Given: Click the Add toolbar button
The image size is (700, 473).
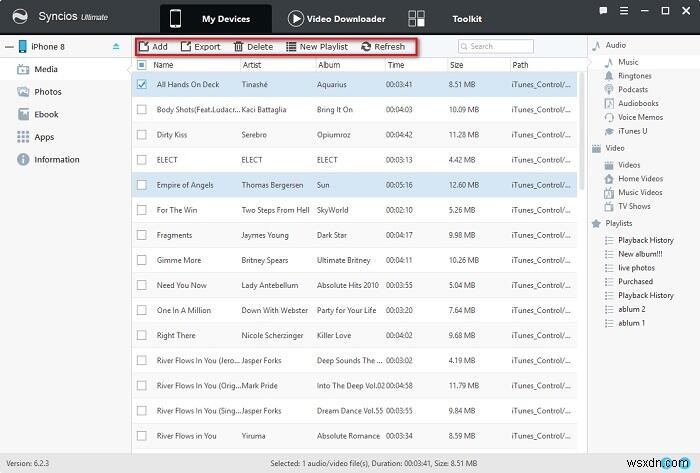Looking at the screenshot, I should click(x=153, y=46).
